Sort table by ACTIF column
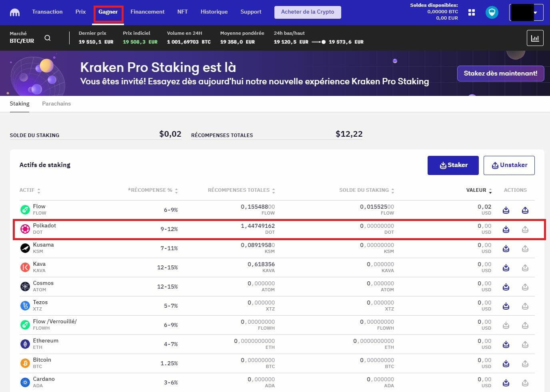 coord(30,190)
